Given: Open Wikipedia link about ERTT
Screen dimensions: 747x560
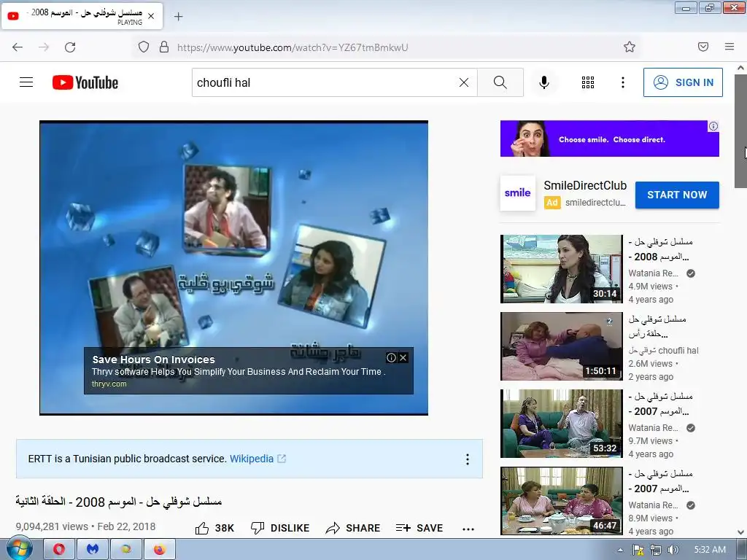Looking at the screenshot, I should click(x=252, y=459).
